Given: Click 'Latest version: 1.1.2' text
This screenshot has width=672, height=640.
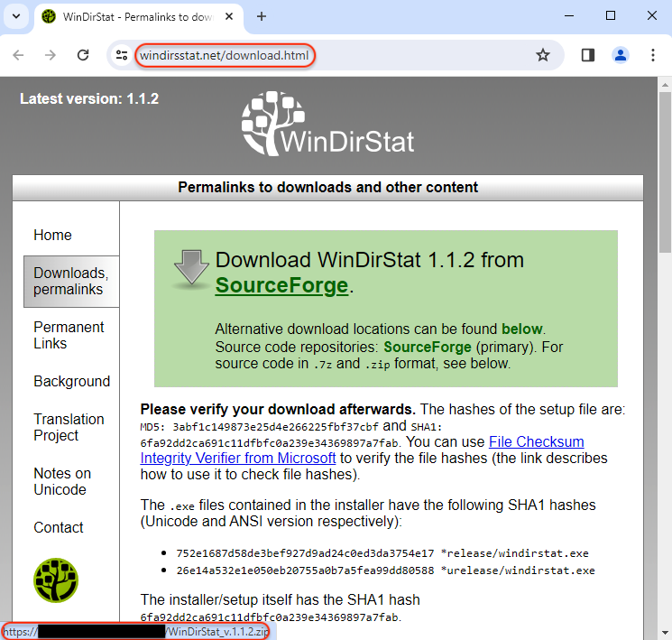Looking at the screenshot, I should [x=89, y=98].
